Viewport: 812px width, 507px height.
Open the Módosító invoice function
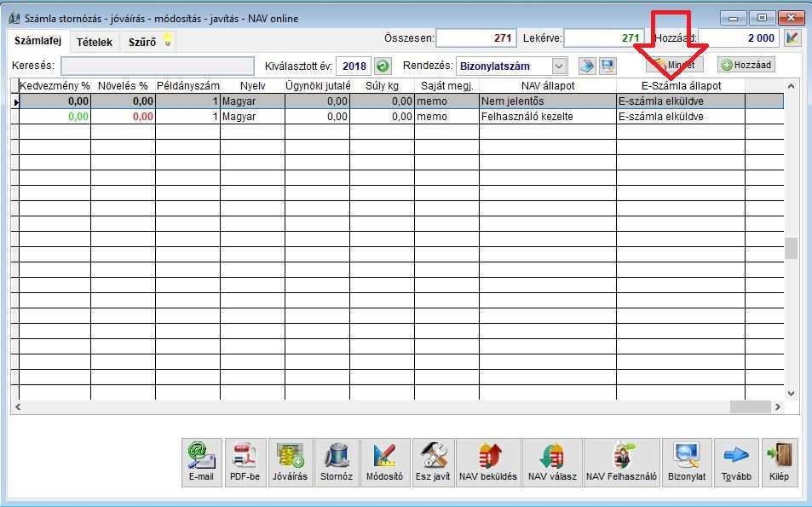[x=385, y=463]
